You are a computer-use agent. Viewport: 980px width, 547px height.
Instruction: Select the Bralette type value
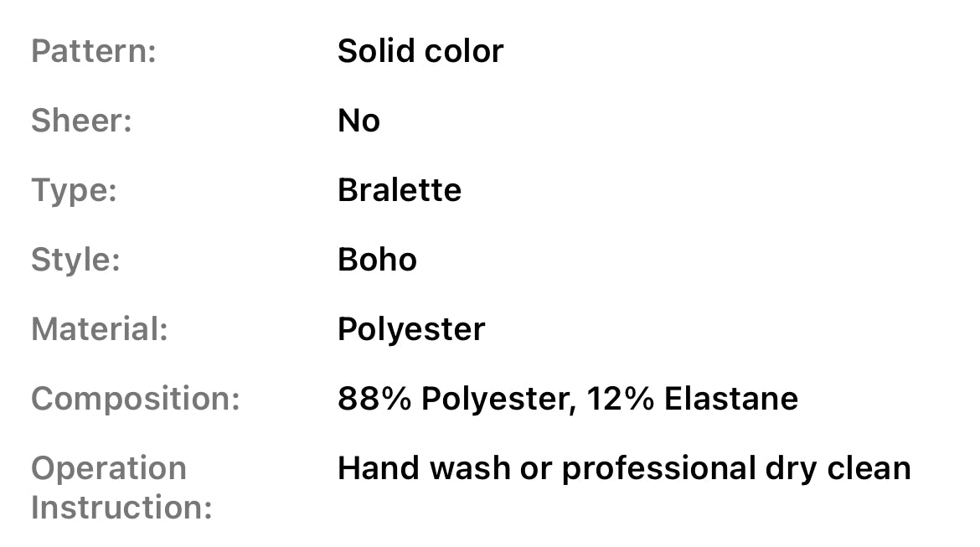[x=399, y=190]
